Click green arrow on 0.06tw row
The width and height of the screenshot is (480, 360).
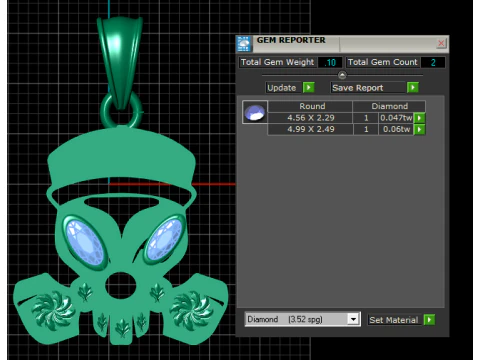(419, 129)
